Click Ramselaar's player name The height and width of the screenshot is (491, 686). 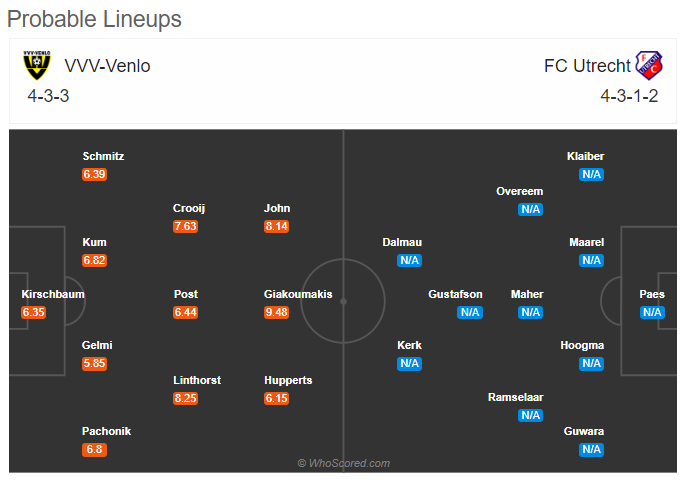tap(515, 397)
